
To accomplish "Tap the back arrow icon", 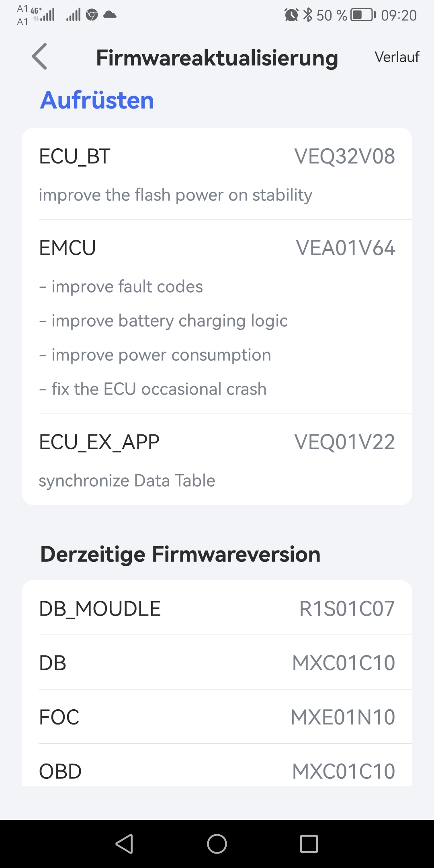I will 39,57.
